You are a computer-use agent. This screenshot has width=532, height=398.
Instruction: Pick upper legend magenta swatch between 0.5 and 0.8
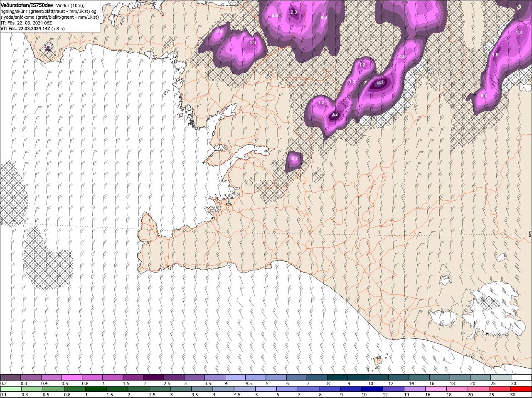(72, 377)
